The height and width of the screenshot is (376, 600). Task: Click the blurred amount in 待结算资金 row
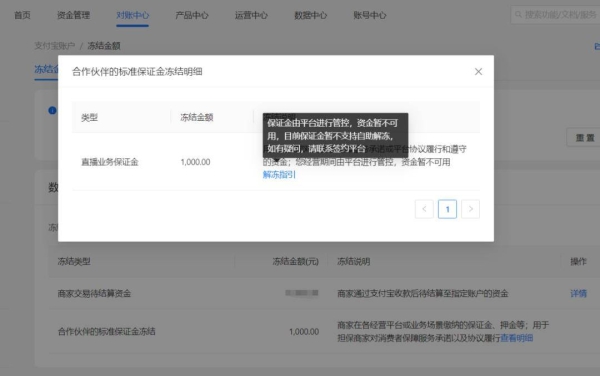click(x=302, y=293)
